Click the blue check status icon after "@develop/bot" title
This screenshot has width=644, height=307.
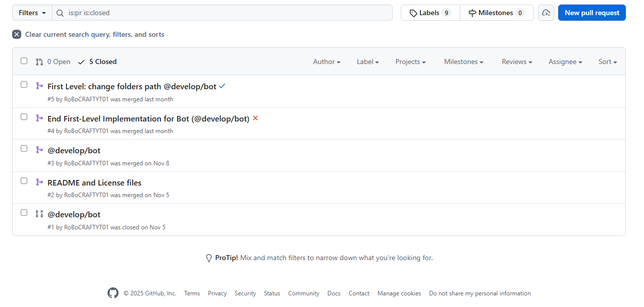pos(222,86)
